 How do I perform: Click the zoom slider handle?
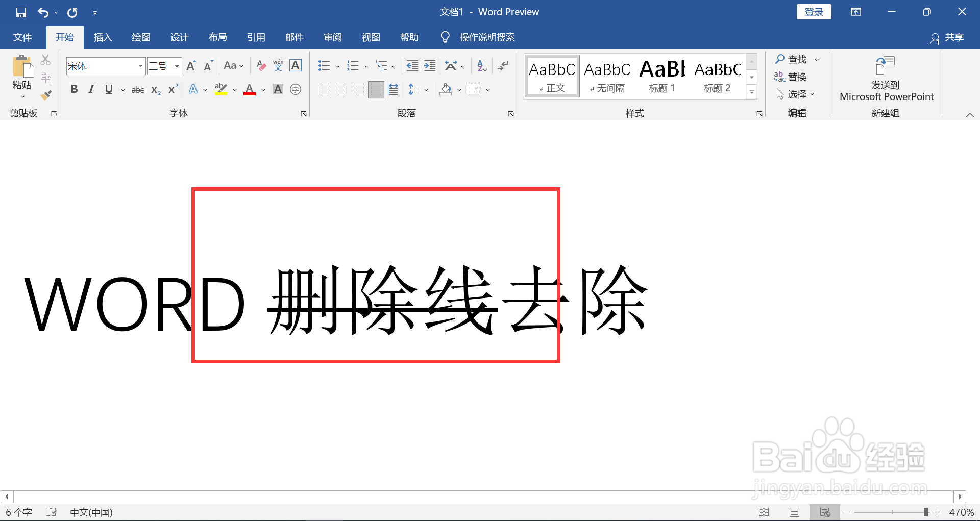coord(926,512)
